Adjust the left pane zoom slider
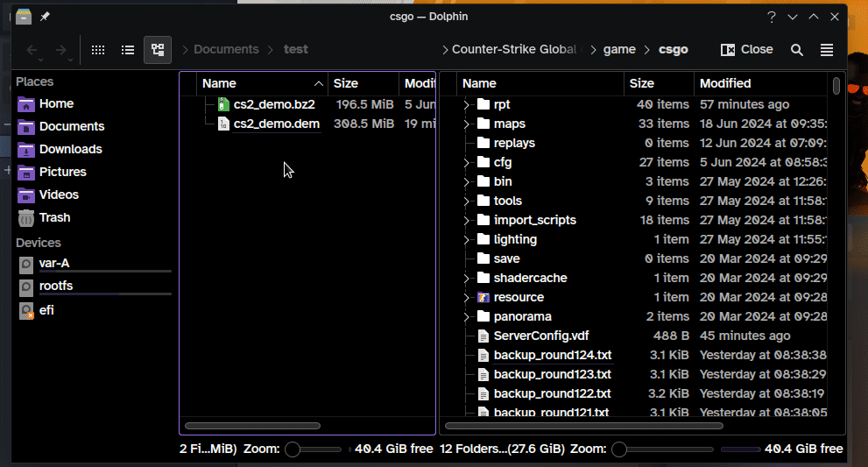 (x=314, y=449)
